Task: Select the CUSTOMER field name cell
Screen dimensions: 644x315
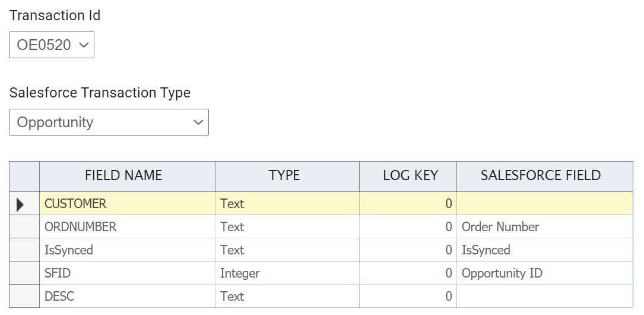Action: 127,204
